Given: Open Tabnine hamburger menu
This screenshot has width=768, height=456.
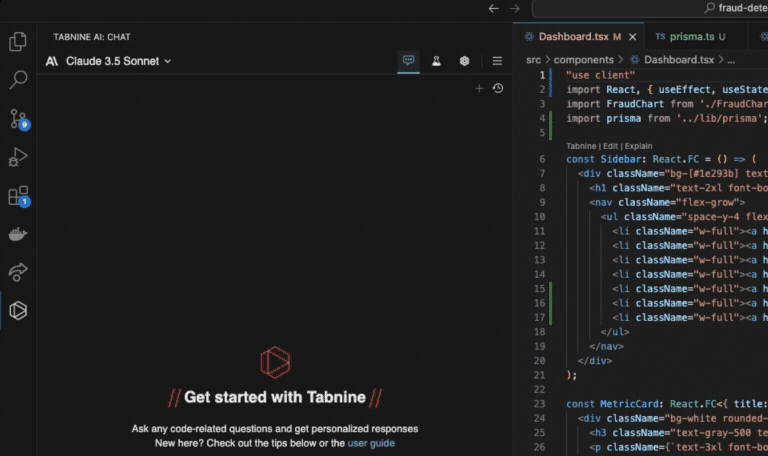Looking at the screenshot, I should click(x=497, y=61).
